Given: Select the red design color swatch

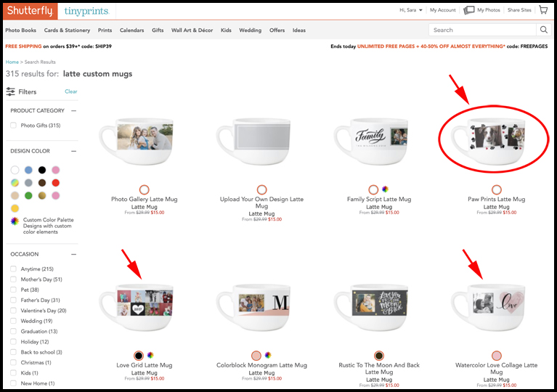Looking at the screenshot, I should (x=55, y=183).
